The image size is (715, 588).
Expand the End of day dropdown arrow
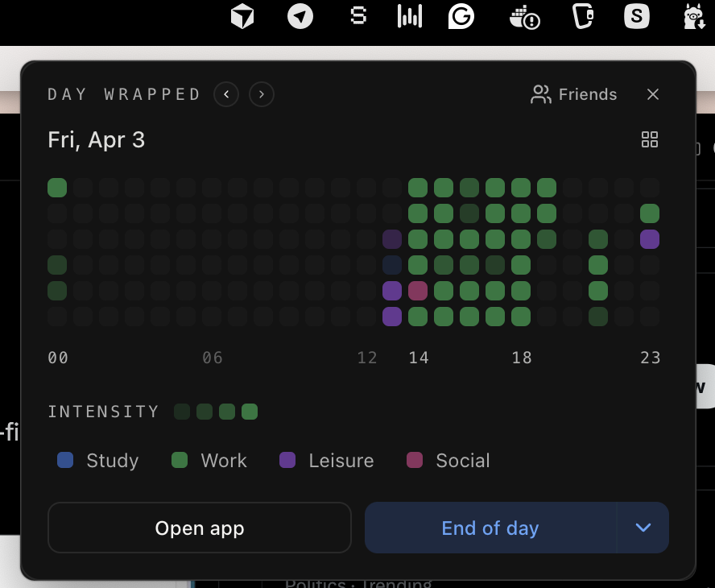point(643,528)
